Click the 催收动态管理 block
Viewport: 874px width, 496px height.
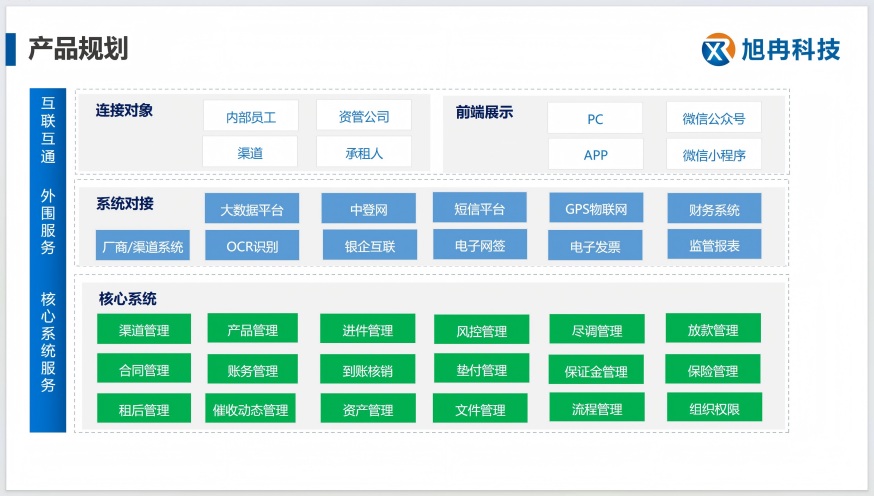tap(250, 409)
